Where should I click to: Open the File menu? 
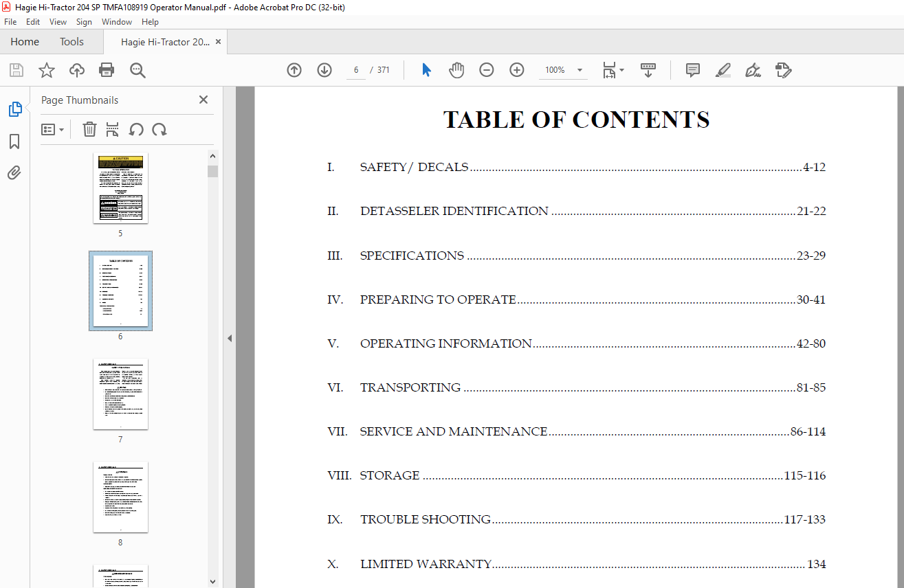click(x=10, y=22)
